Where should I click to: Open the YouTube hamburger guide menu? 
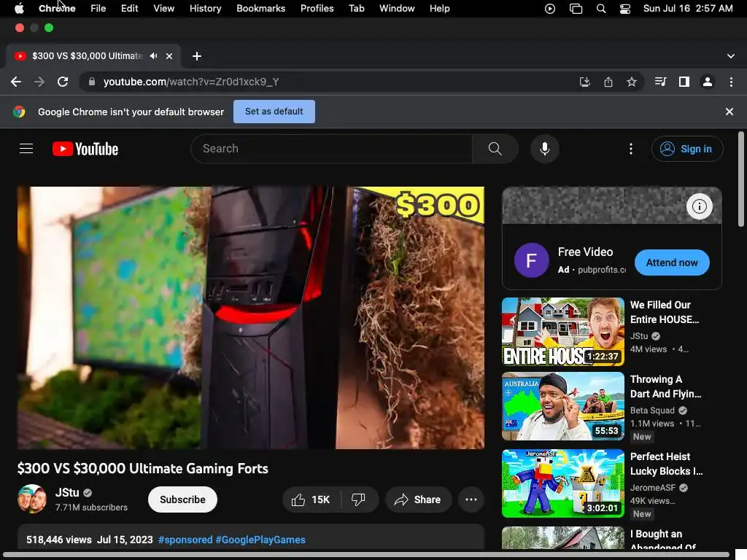coord(26,149)
